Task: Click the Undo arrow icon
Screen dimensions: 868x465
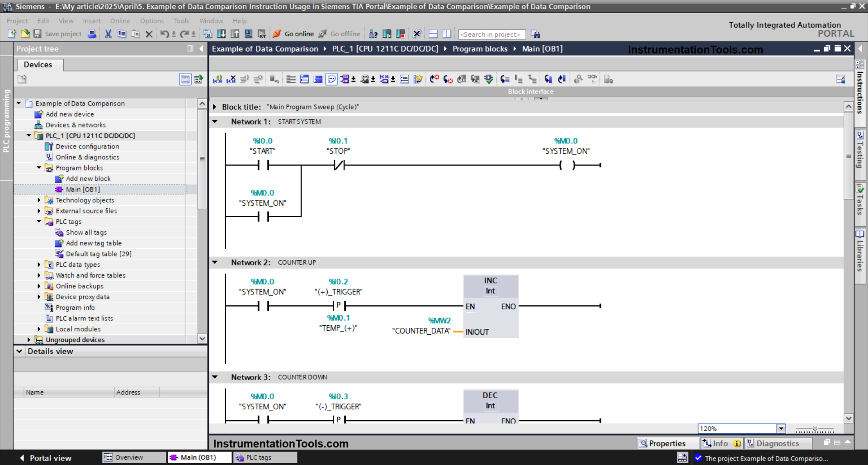Action: pyautogui.click(x=164, y=34)
